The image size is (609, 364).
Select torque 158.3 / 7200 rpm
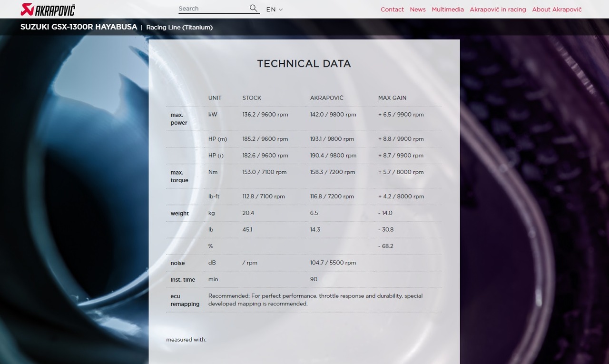coord(333,172)
